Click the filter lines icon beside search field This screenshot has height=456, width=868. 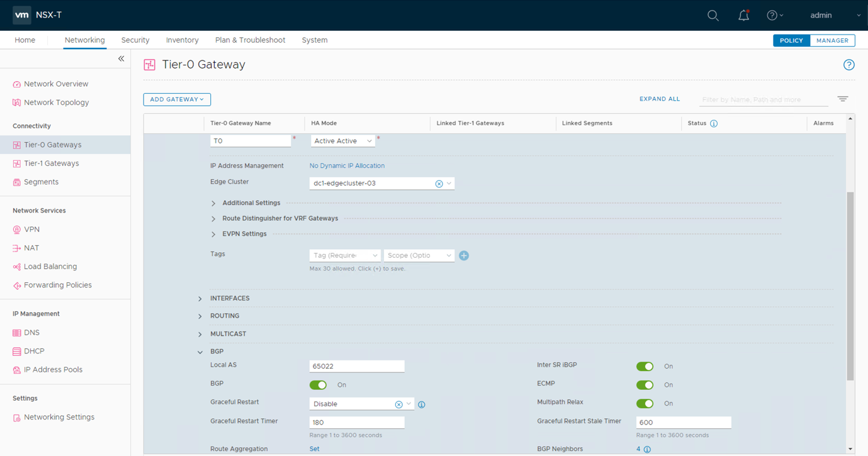[x=842, y=99]
